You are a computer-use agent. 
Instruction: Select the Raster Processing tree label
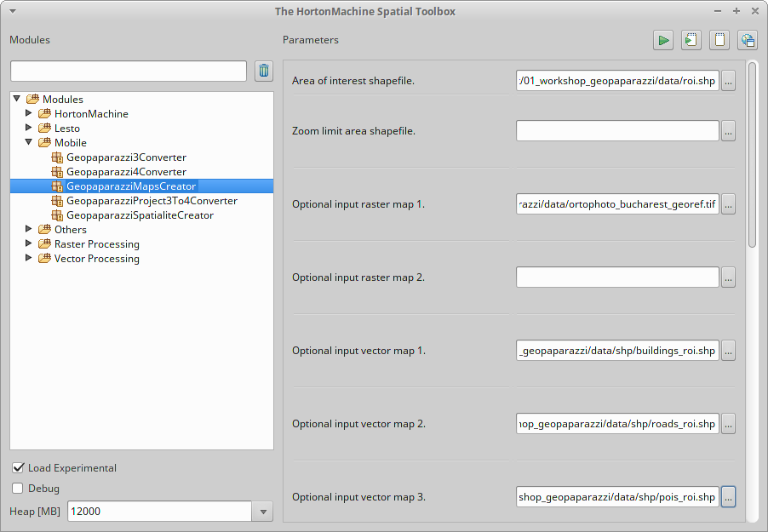[x=97, y=244]
